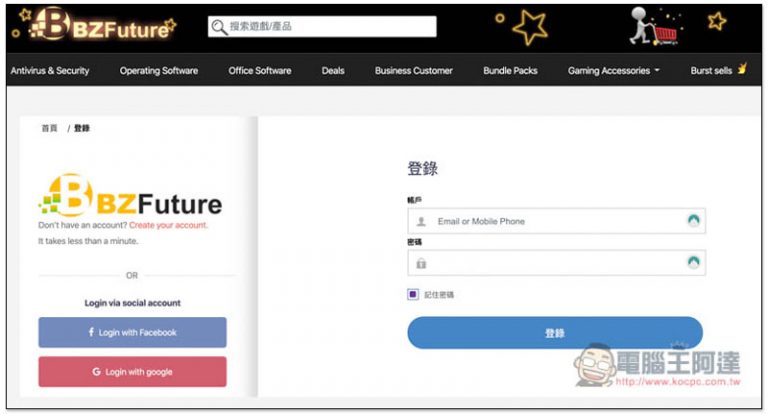
Task: Click the large BZFuture logo in left panel
Action: [x=130, y=196]
